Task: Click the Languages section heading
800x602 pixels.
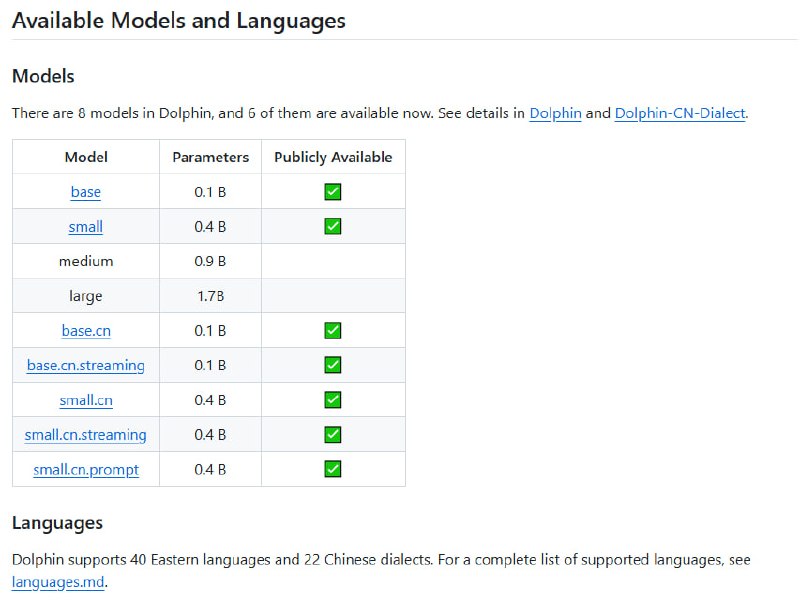Action: pyautogui.click(x=57, y=523)
